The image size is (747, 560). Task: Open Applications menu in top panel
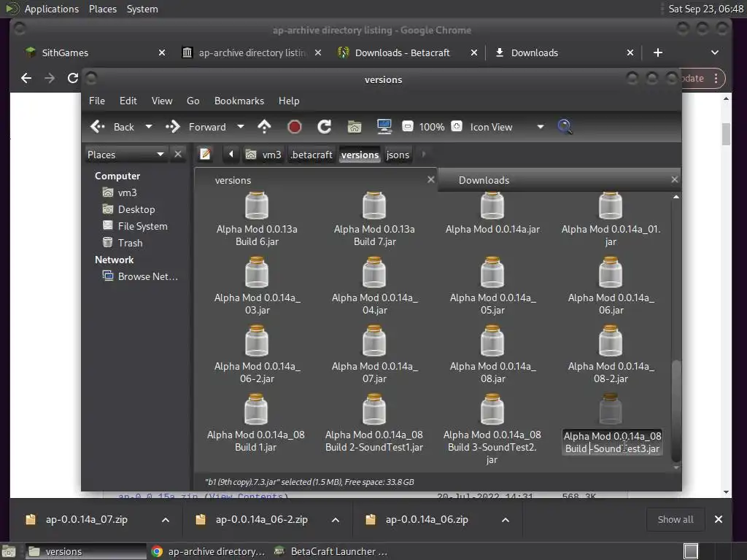pyautogui.click(x=51, y=9)
